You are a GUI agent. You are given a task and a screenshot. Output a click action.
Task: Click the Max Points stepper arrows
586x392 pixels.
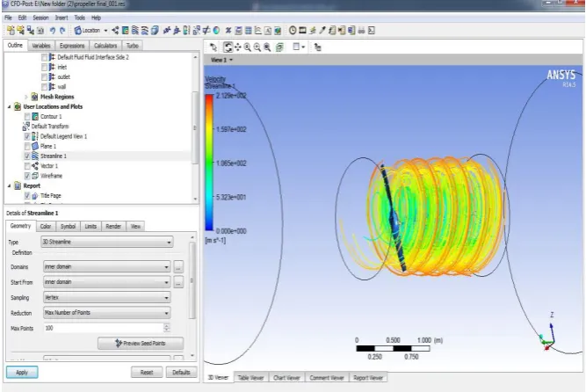(167, 328)
